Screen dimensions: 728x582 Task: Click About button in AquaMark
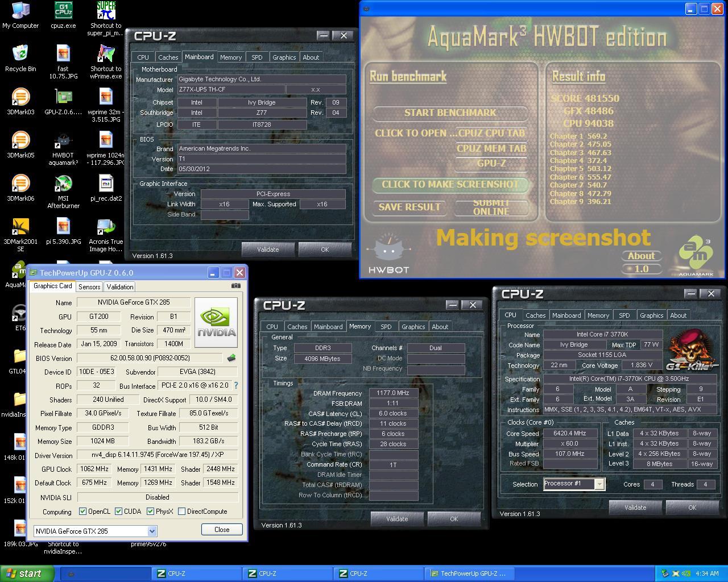[641, 256]
